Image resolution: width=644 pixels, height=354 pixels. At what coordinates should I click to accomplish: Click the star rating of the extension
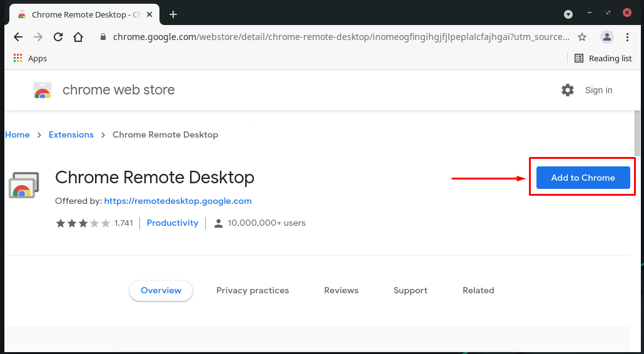pos(83,223)
